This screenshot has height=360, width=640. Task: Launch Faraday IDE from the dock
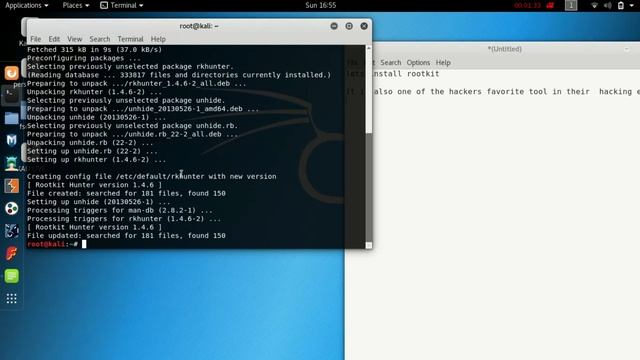pos(11,253)
